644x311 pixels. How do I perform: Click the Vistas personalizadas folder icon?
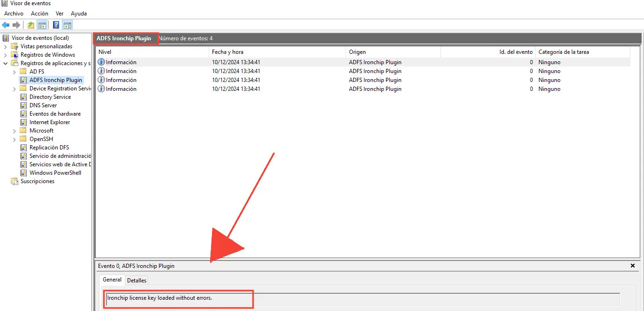click(15, 46)
